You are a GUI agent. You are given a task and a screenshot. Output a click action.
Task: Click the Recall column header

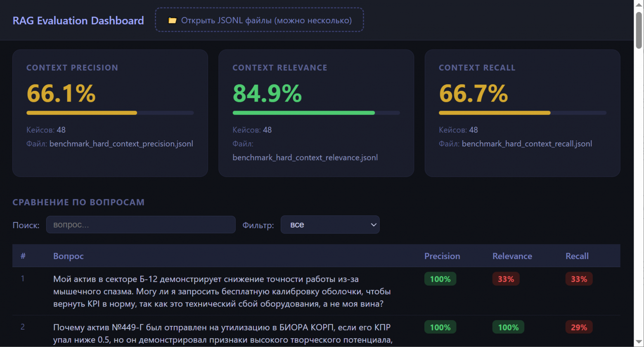coord(577,256)
